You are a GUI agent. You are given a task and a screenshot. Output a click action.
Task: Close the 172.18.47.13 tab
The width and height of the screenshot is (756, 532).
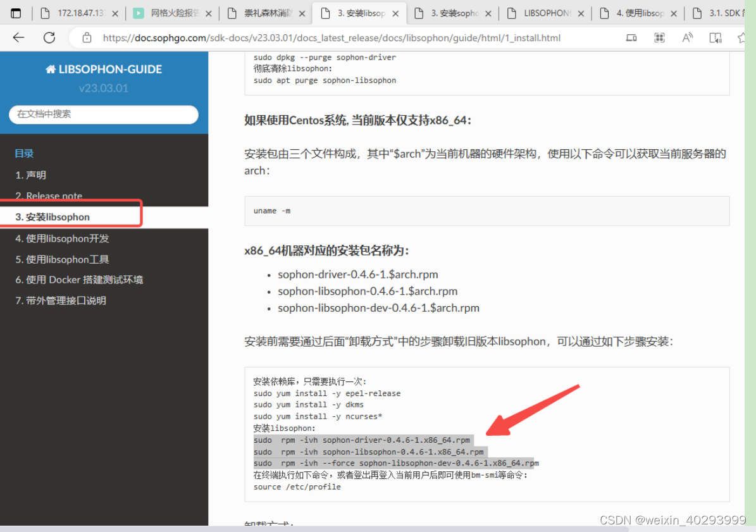coord(117,12)
